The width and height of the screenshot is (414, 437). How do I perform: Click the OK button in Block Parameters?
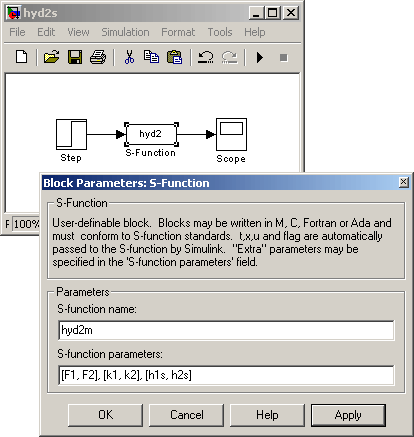105,415
